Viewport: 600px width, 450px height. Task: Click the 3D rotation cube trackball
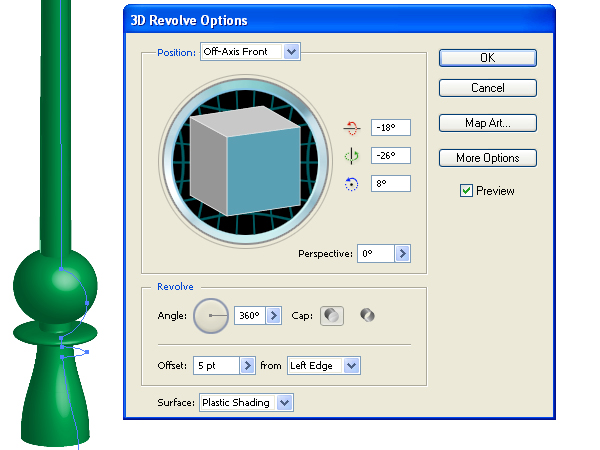[245, 161]
